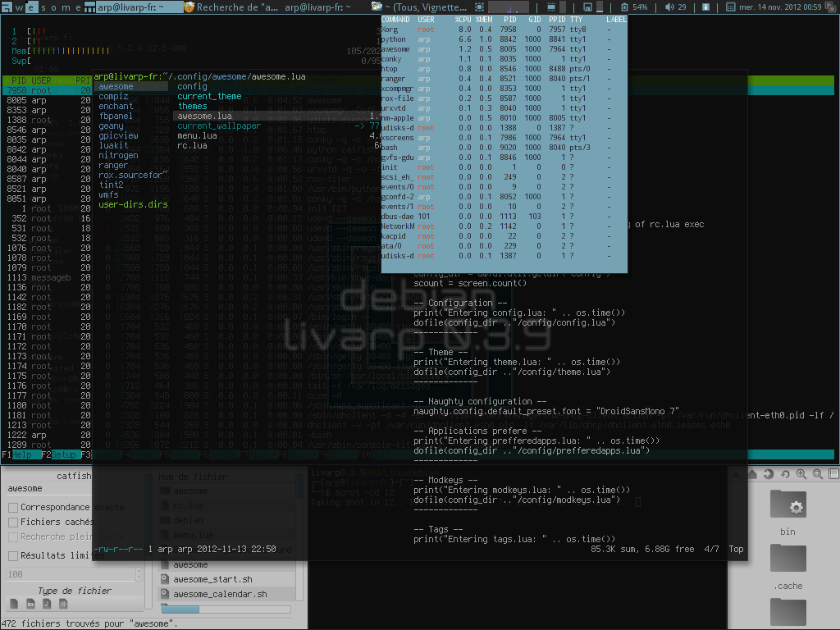
Task: Toggle Recherche plein texte checkbox
Action: tap(13, 536)
